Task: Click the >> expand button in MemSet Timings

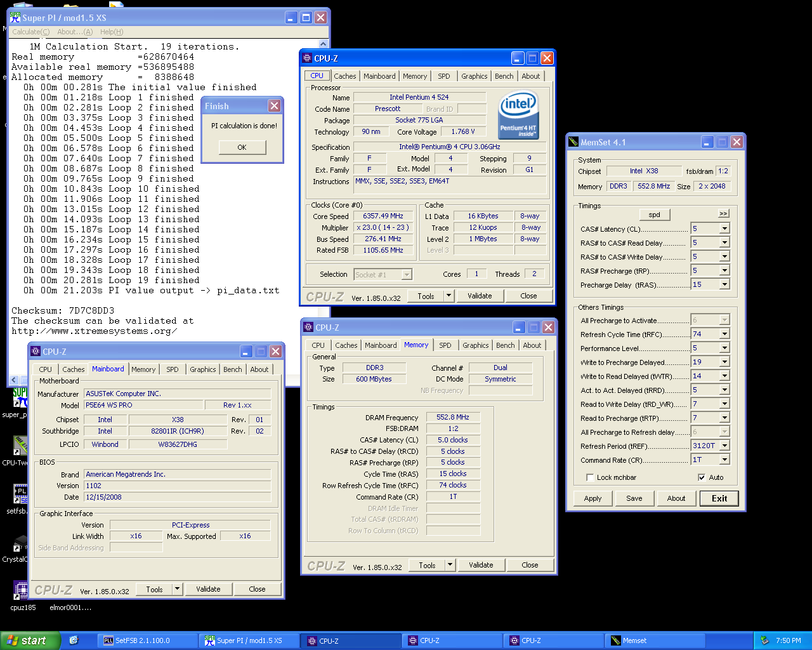Action: pyautogui.click(x=723, y=213)
